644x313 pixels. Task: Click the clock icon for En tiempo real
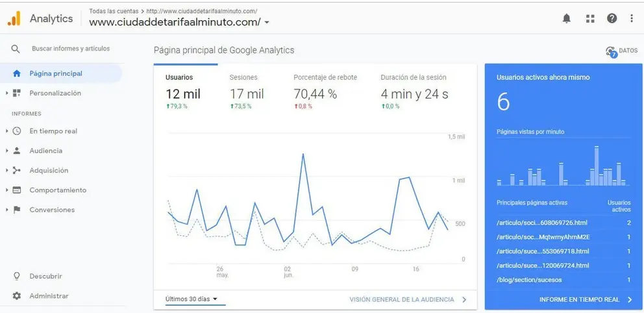tap(16, 131)
